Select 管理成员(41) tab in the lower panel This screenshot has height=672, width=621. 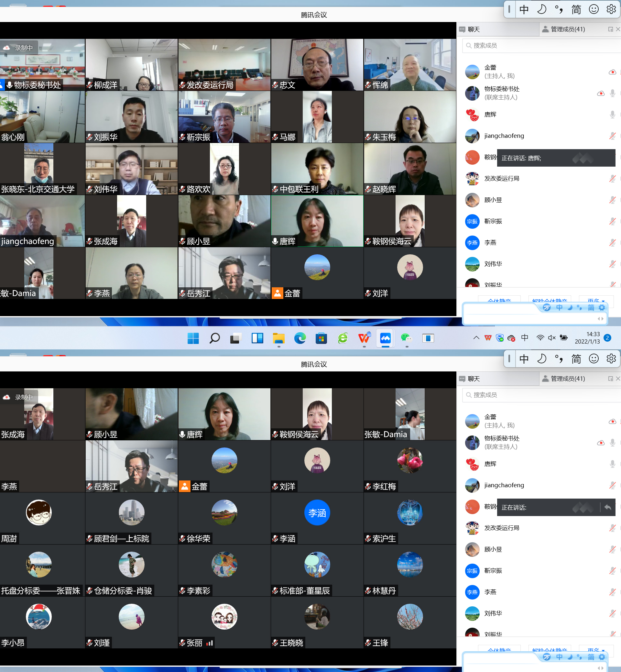(x=568, y=379)
